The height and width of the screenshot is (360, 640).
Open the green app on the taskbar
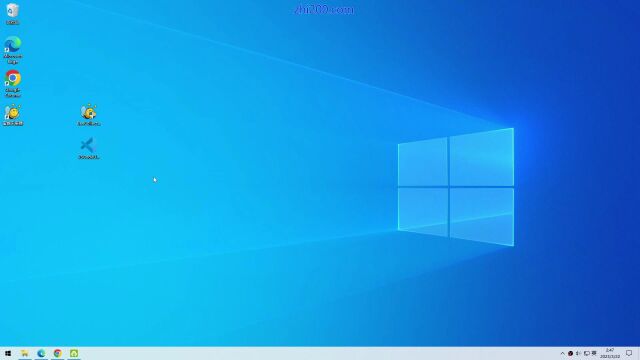coord(74,353)
